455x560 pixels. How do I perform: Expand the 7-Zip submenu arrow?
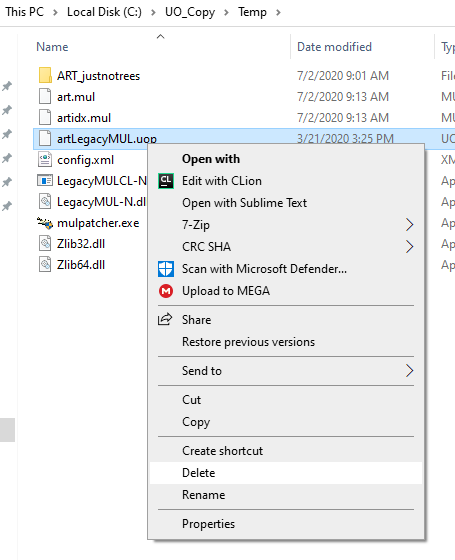click(x=409, y=225)
